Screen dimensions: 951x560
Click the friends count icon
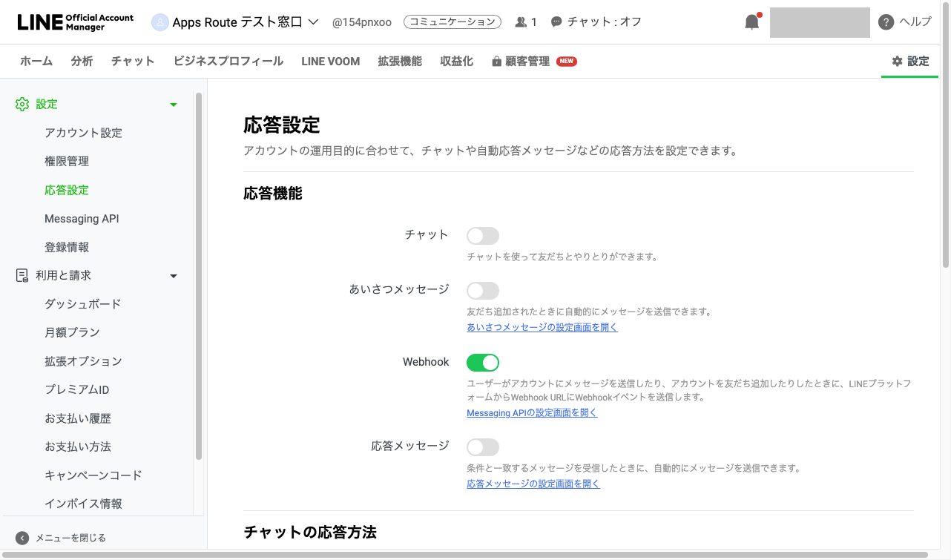(521, 22)
